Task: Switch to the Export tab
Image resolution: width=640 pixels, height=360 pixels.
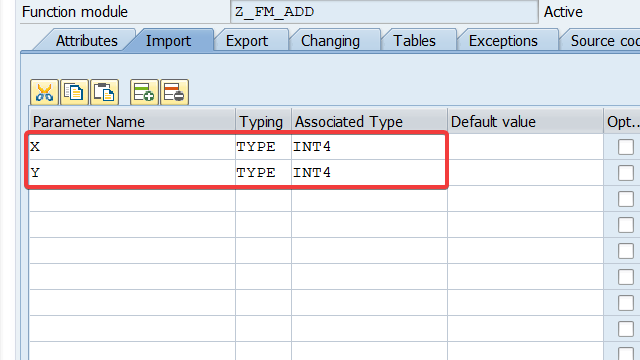Action: point(247,41)
